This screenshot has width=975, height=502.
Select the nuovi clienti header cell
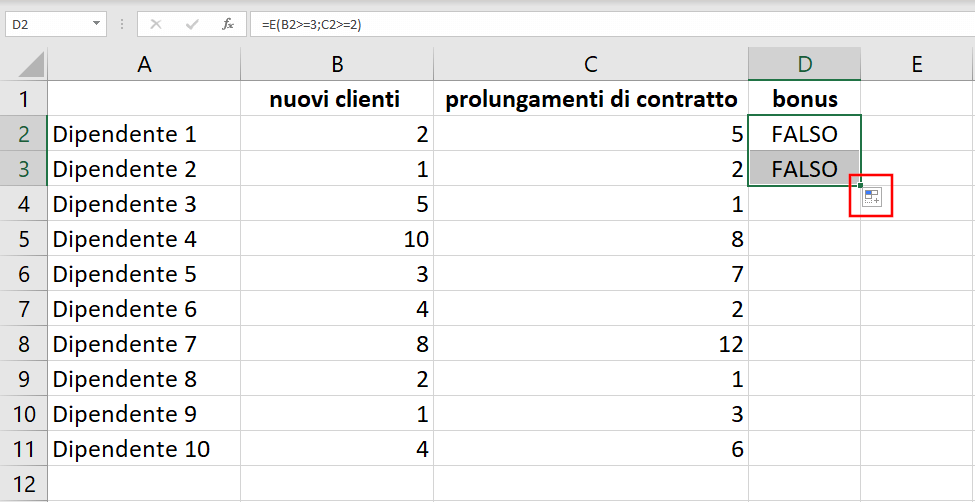(337, 98)
